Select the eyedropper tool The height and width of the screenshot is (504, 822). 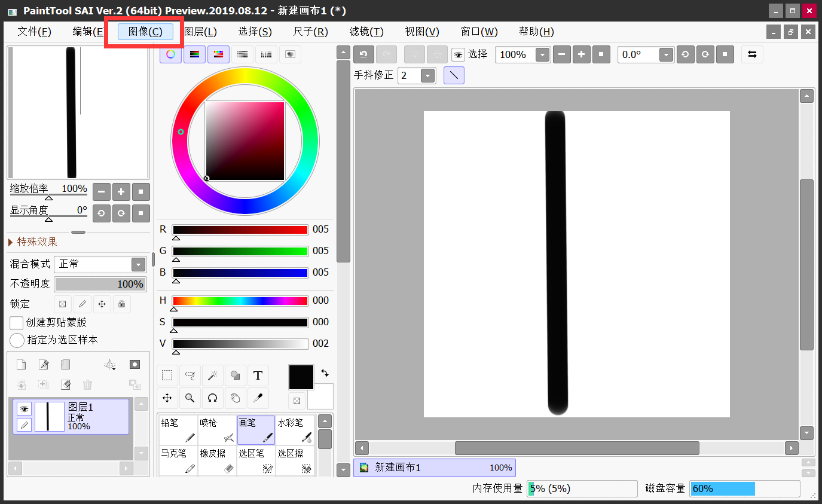(x=258, y=398)
